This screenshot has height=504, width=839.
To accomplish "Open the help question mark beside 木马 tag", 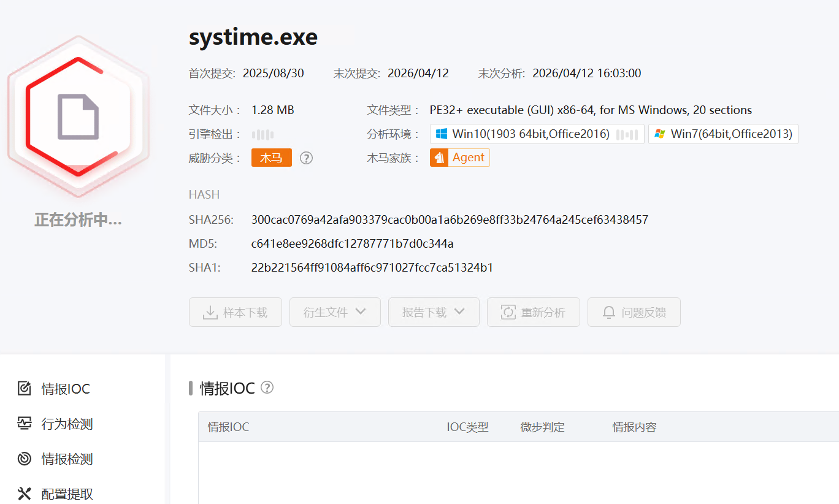I will 307,158.
